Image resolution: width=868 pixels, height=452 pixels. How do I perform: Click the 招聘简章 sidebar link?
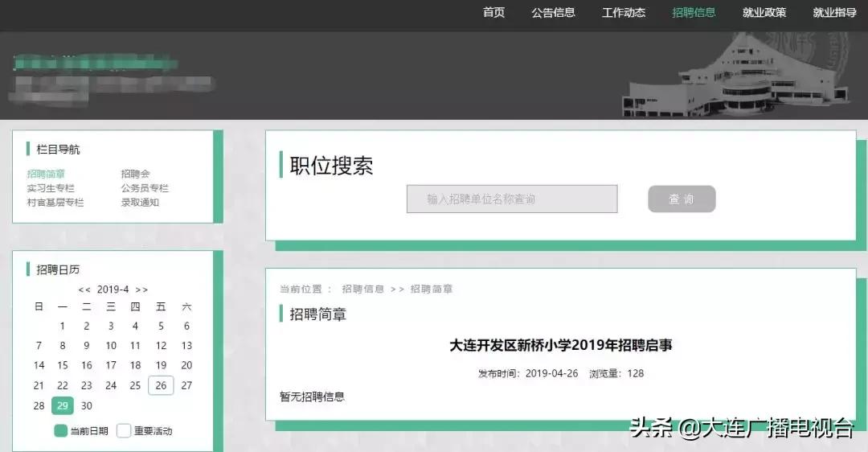click(x=46, y=174)
